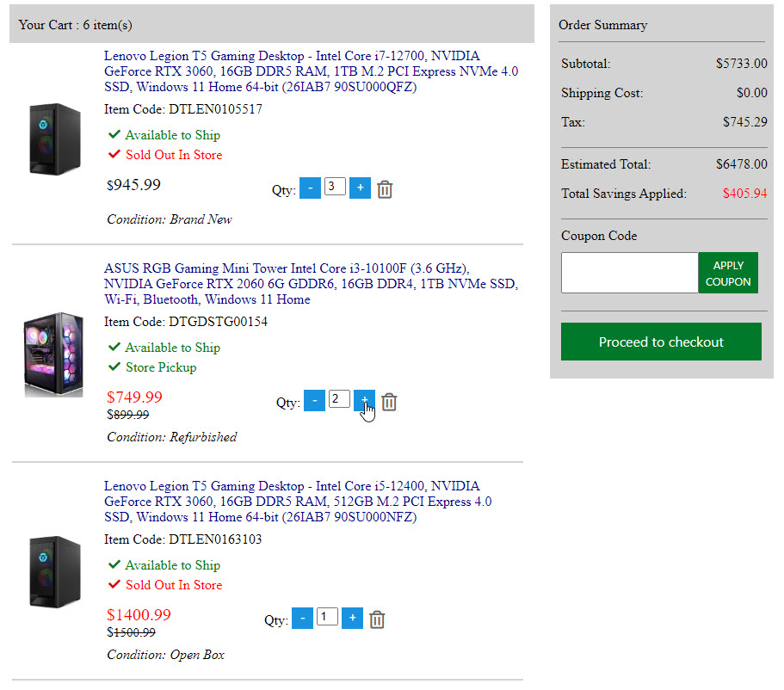Decrease quantity of Lenovo Legion i7-12700 desktop
The image size is (784, 690).
click(310, 188)
